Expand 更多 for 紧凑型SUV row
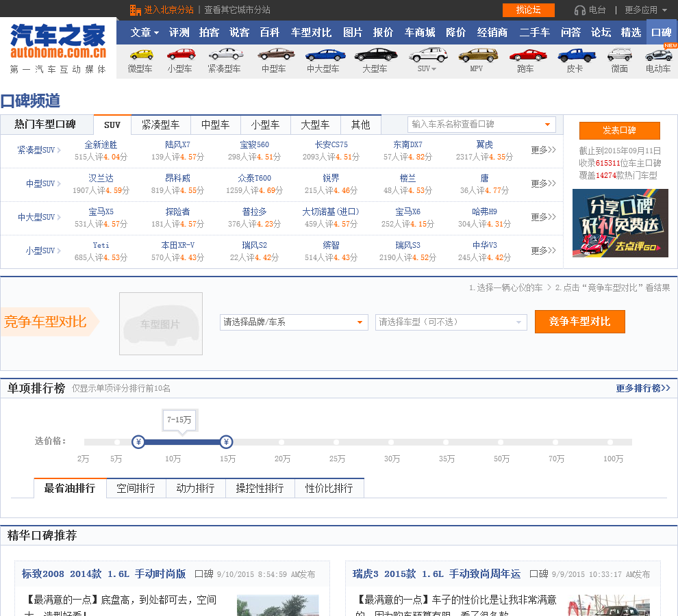Image resolution: width=678 pixels, height=616 pixels. pos(543,150)
